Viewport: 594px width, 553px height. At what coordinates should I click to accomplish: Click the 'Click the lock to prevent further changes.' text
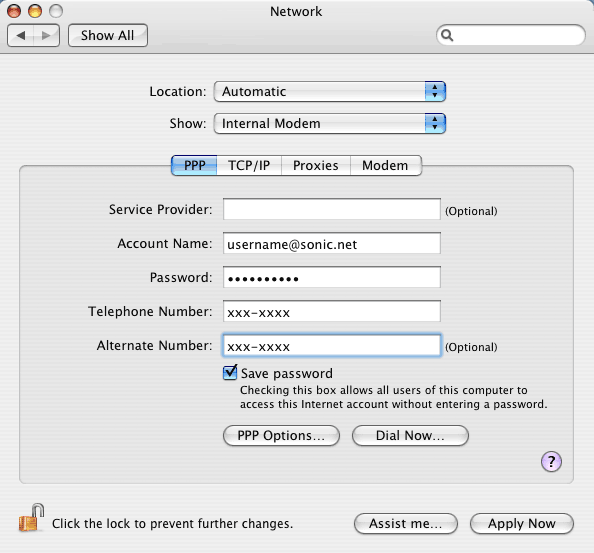(x=172, y=523)
